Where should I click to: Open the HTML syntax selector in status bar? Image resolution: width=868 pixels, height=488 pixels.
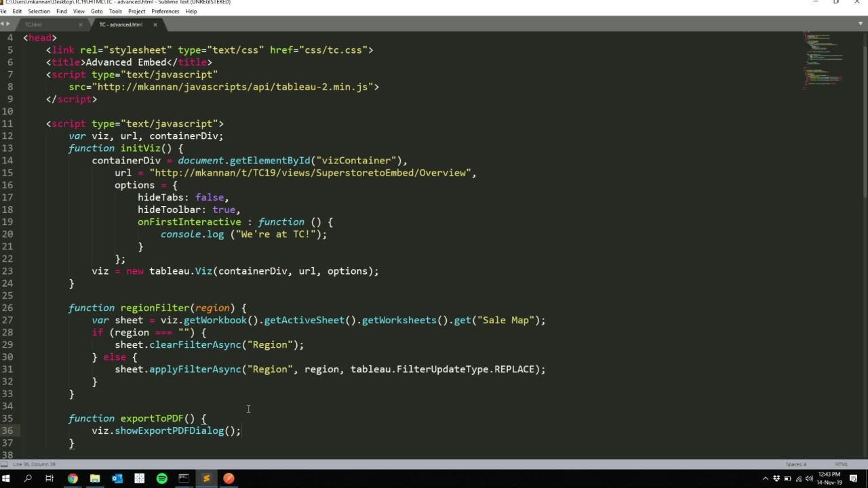click(841, 464)
